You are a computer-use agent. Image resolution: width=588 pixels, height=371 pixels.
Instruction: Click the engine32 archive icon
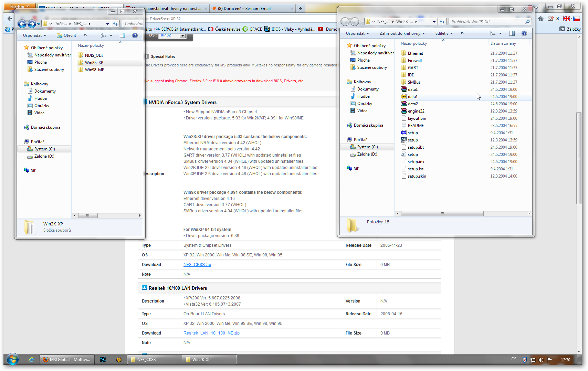(x=404, y=111)
